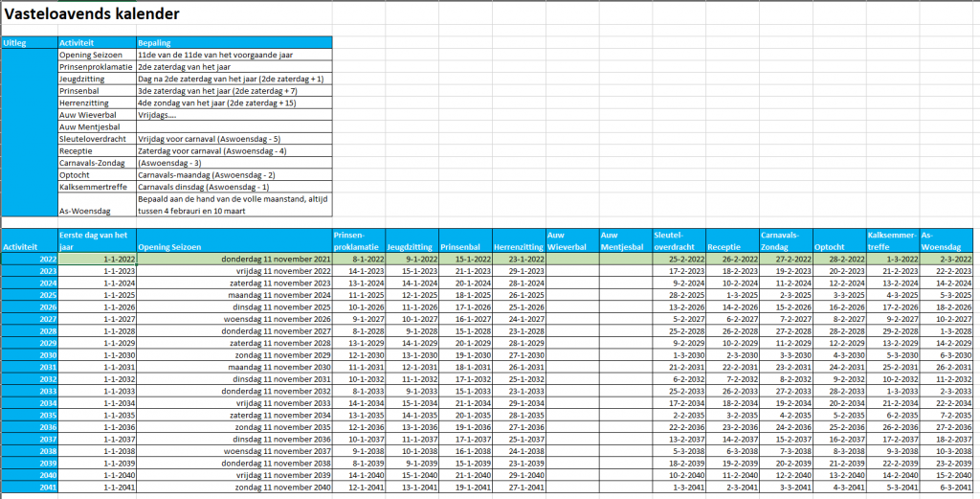This screenshot has height=499, width=980.
Task: Click Sleuteloverdracht date '25-2-2022'
Action: pos(679,259)
